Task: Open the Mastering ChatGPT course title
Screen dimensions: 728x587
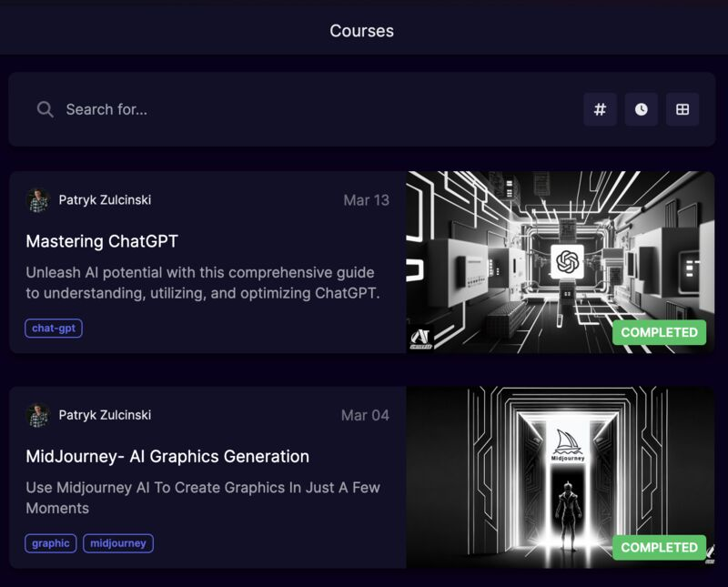Action: (x=102, y=241)
